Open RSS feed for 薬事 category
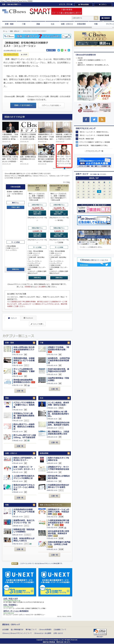 [x=34, y=398]
